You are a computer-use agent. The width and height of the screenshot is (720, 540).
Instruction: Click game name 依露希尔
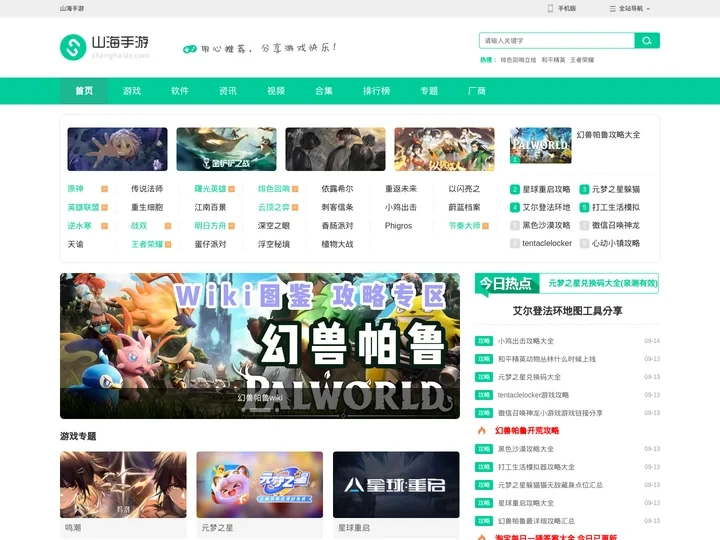(338, 189)
